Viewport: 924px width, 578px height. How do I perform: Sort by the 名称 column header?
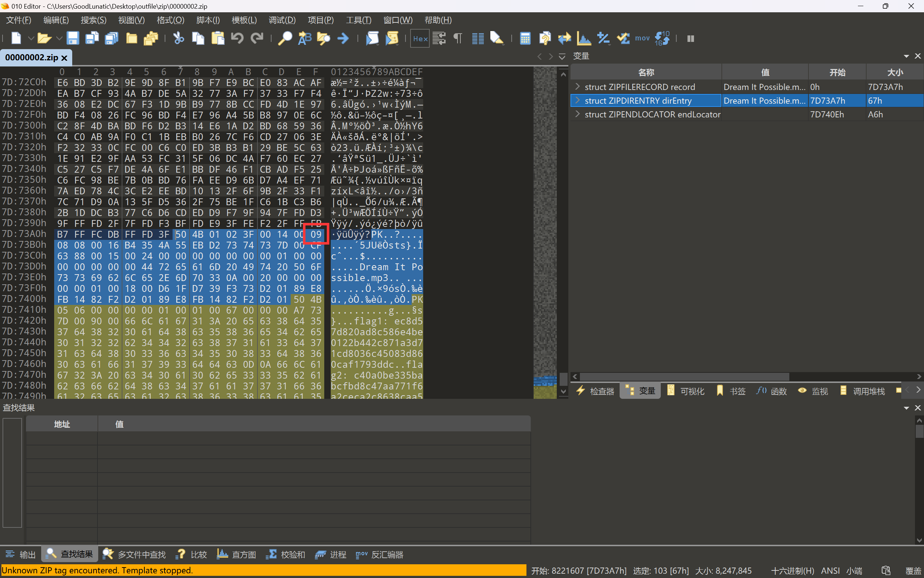tap(646, 72)
